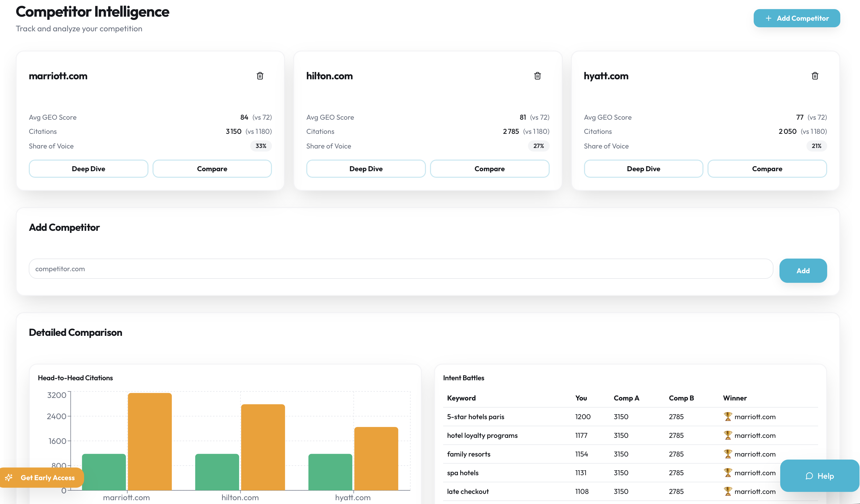
Task: Click the 33% Share of Voice badge
Action: click(x=261, y=146)
